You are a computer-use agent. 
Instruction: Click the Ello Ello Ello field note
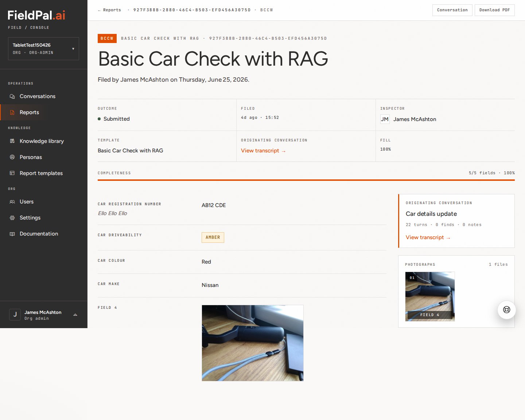coord(112,213)
